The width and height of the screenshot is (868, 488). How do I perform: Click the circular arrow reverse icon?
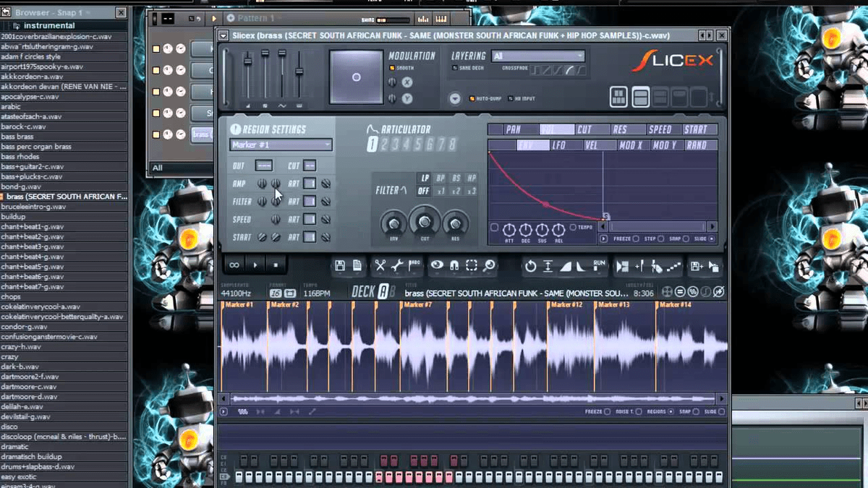point(530,266)
